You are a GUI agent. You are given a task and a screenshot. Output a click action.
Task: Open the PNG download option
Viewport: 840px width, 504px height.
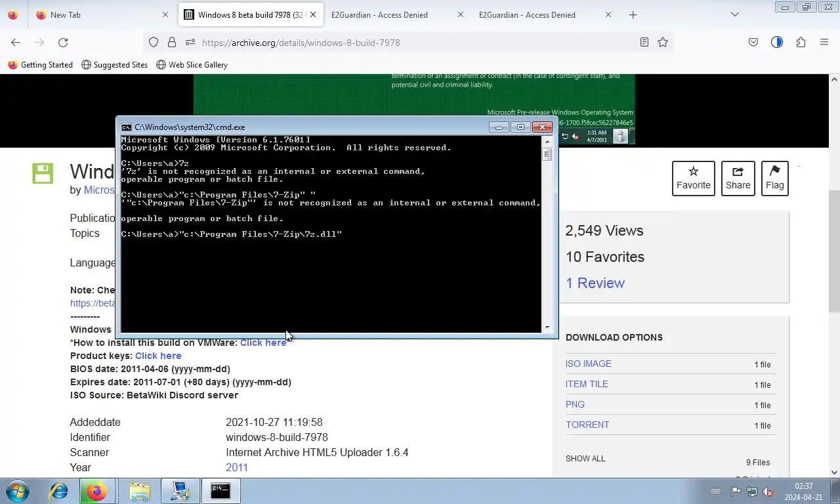pyautogui.click(x=575, y=404)
